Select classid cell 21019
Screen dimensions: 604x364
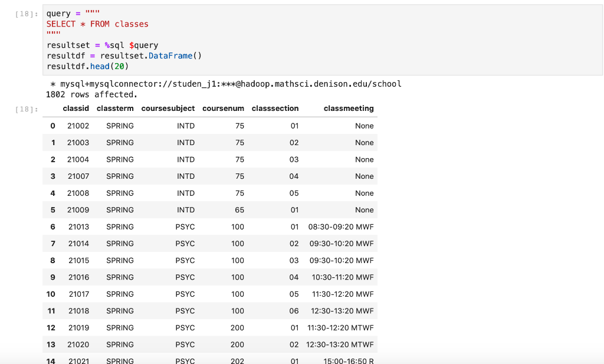pos(78,327)
